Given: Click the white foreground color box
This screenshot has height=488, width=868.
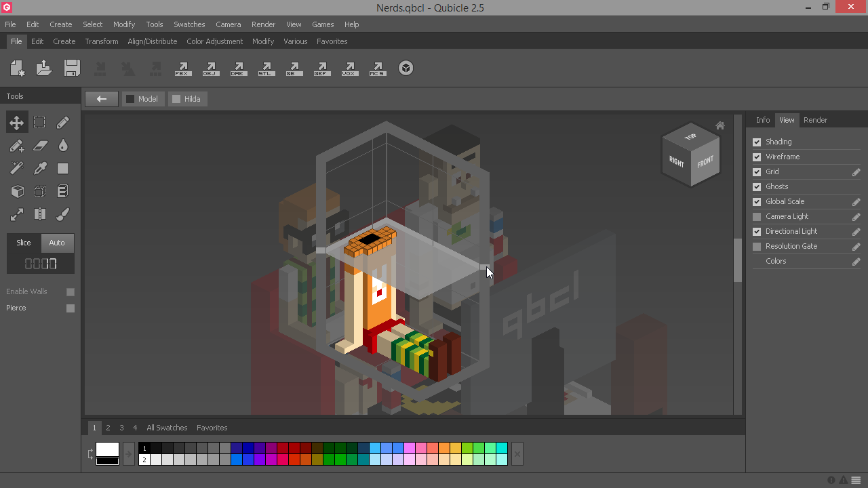Looking at the screenshot, I should (x=107, y=449).
